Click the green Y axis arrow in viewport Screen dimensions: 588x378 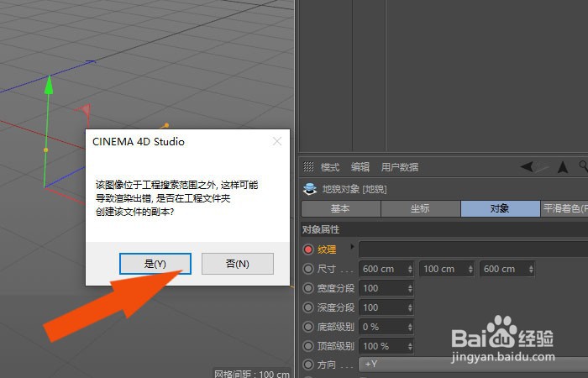pos(49,85)
